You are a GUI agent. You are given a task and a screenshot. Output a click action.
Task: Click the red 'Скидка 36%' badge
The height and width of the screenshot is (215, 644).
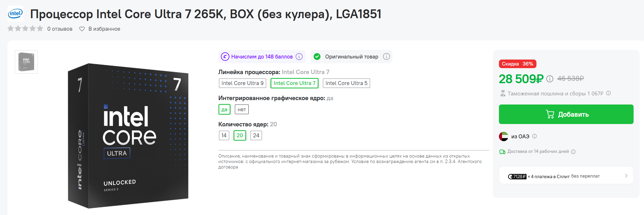pyautogui.click(x=517, y=64)
